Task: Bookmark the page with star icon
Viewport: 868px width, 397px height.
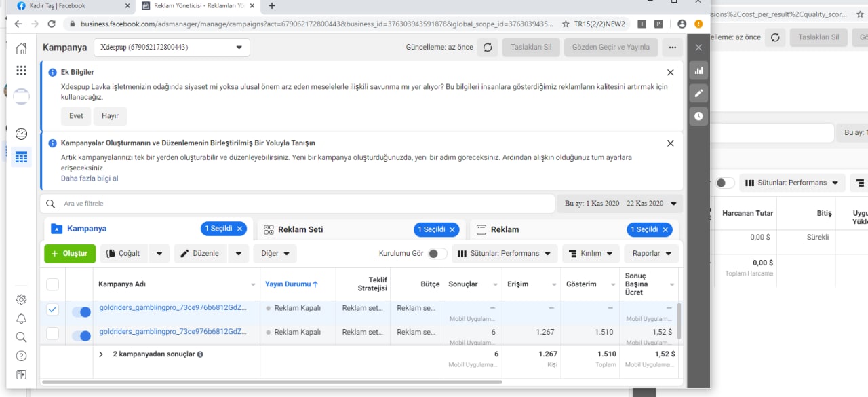Action: tap(566, 24)
